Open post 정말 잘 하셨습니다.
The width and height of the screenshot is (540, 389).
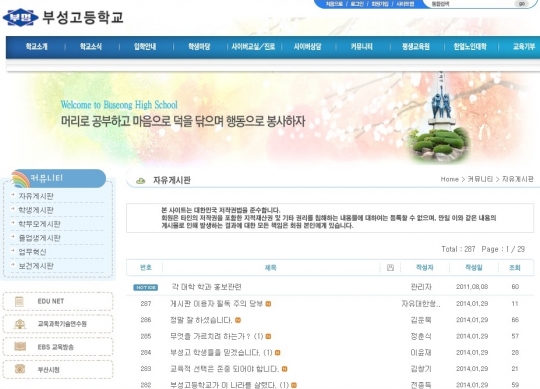(201, 320)
